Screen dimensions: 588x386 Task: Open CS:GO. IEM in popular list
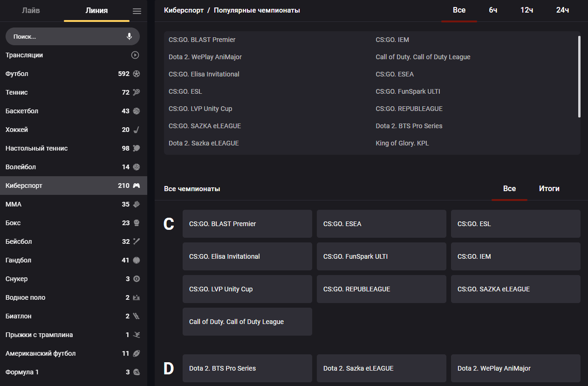coord(392,40)
